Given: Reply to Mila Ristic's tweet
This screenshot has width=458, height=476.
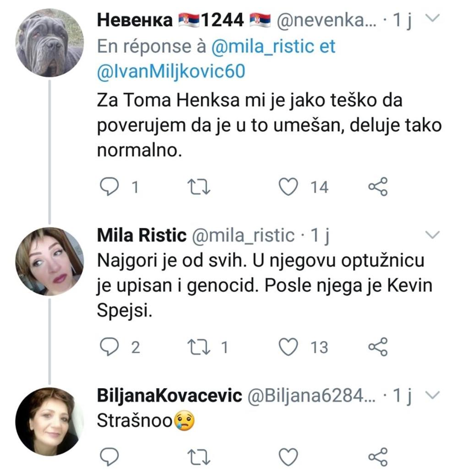Looking at the screenshot, I should pos(110,347).
